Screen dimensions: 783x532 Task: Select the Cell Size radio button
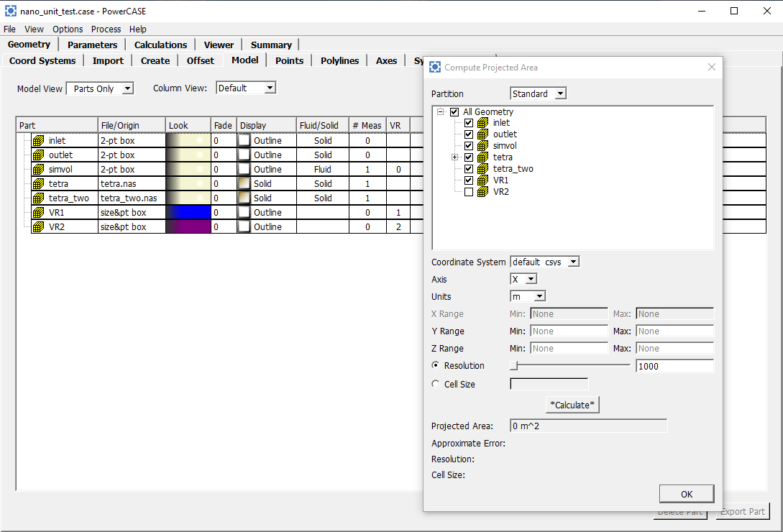[436, 384]
